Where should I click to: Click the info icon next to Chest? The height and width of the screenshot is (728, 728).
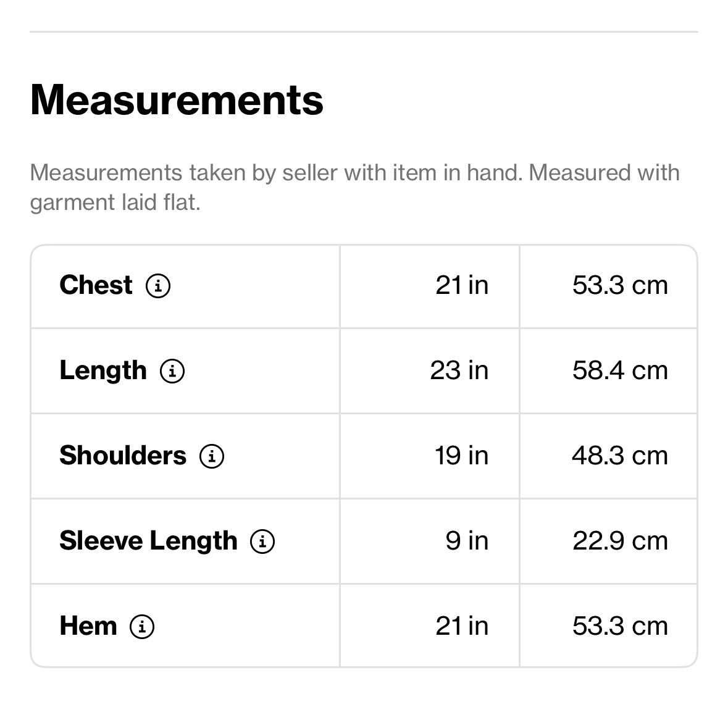pos(158,286)
